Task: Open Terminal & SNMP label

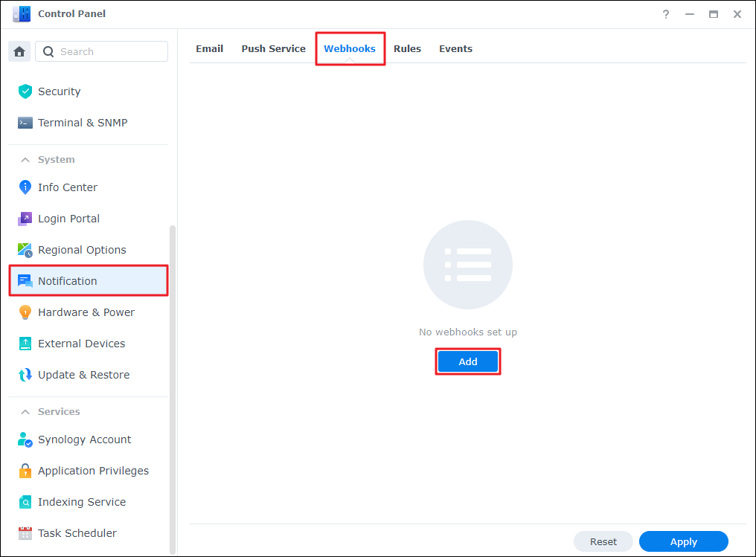Action: (x=83, y=123)
